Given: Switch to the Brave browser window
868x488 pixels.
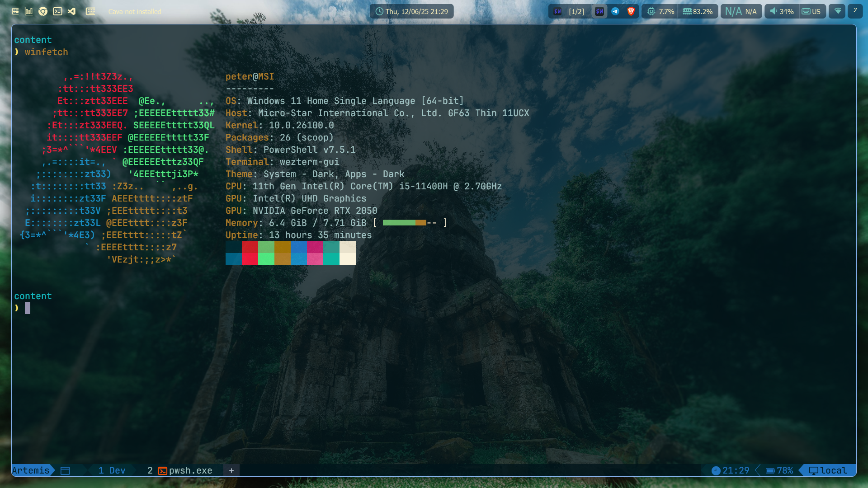Looking at the screenshot, I should 631,11.
